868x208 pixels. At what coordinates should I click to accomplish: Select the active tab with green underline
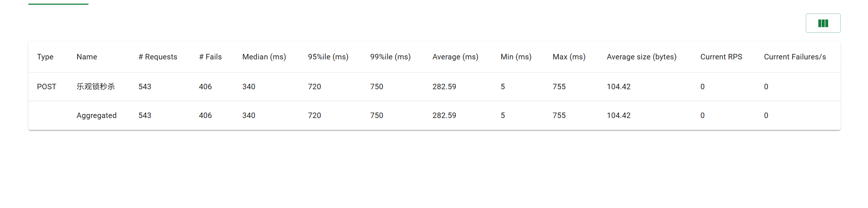point(58,2)
